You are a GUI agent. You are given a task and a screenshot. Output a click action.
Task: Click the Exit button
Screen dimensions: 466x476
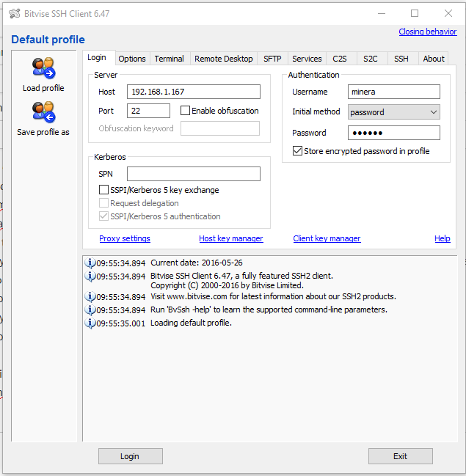point(401,456)
